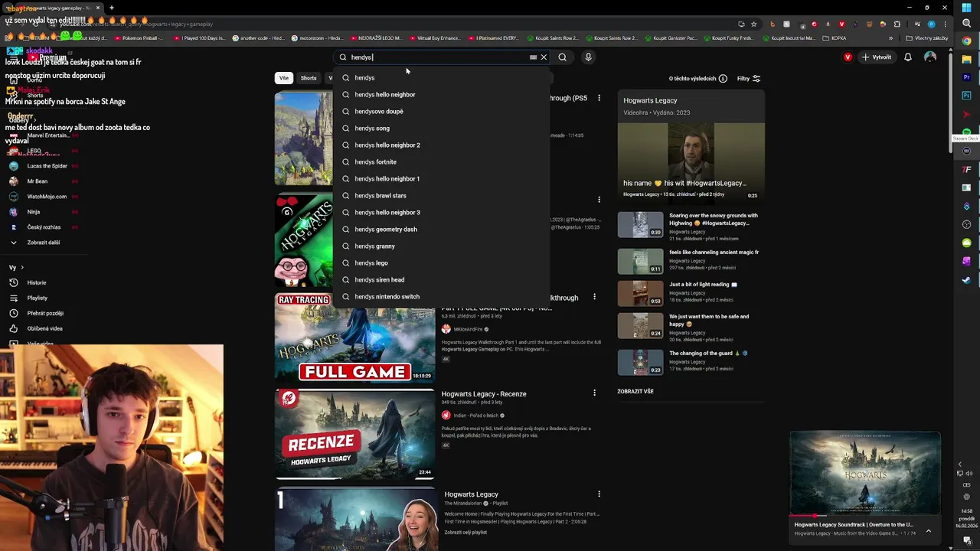Screen dimensions: 980x551
Task: Open the Hogwarts Legacy - Recenze video title
Action: click(x=484, y=394)
